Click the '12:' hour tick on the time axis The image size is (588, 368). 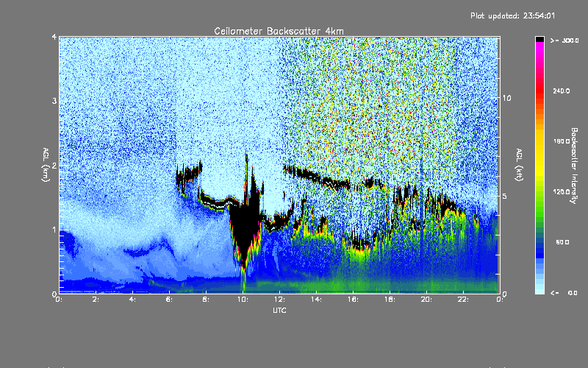(x=279, y=300)
